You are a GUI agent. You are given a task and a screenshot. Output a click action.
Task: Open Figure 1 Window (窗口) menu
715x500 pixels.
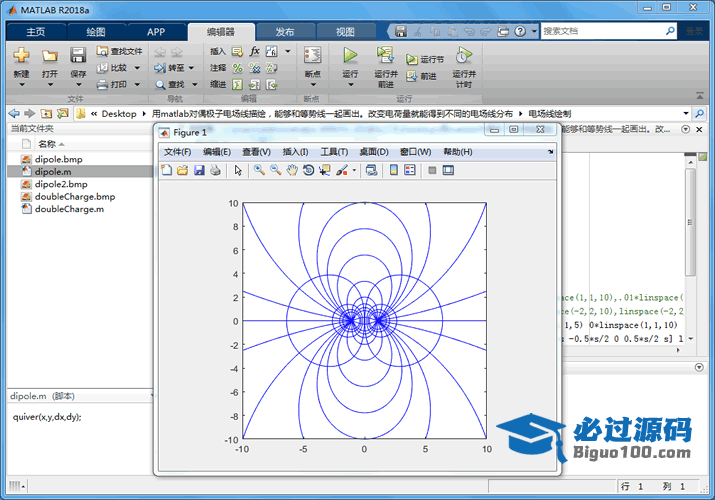point(415,152)
